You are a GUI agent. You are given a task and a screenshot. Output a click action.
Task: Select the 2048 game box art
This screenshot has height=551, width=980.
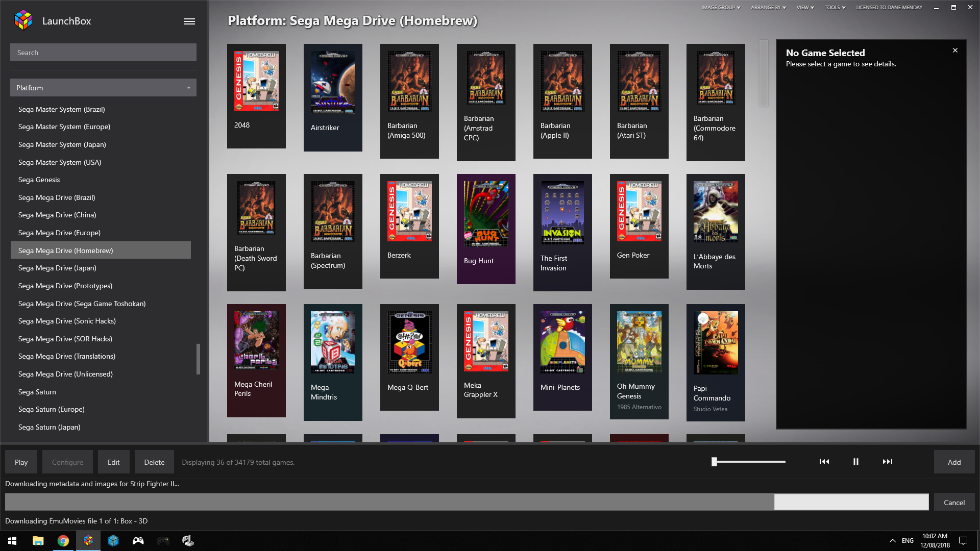point(256,81)
